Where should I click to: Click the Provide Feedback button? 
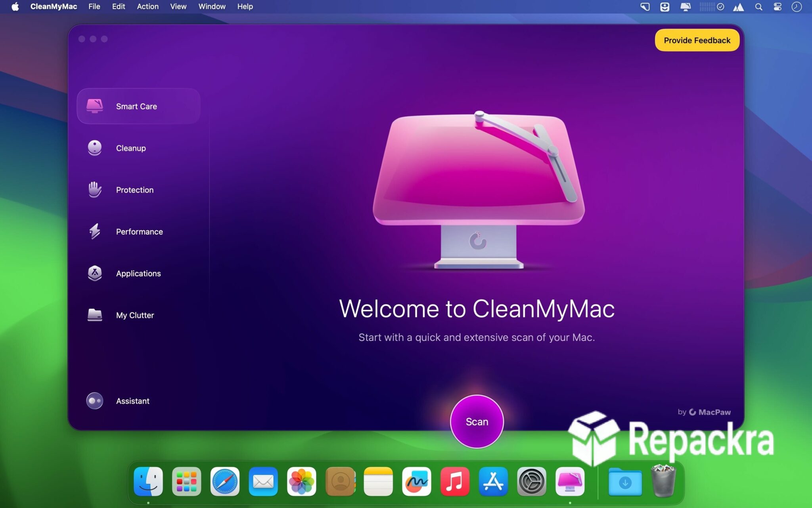tap(697, 40)
